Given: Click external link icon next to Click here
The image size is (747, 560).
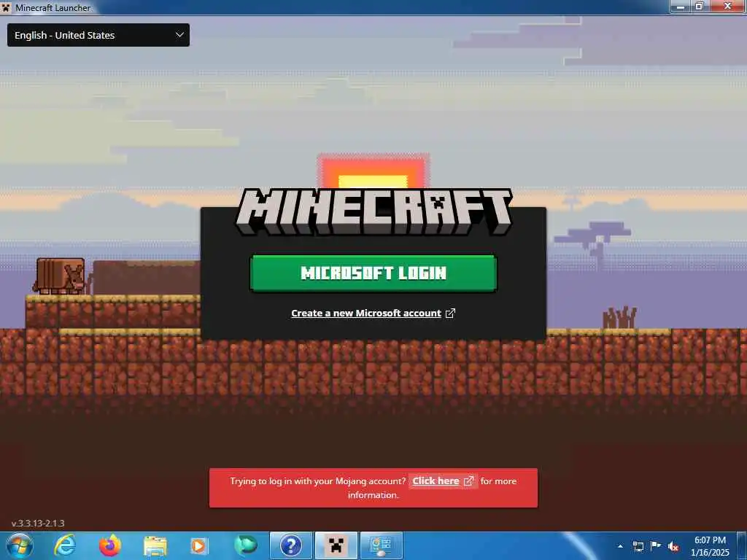Looking at the screenshot, I should (469, 481).
